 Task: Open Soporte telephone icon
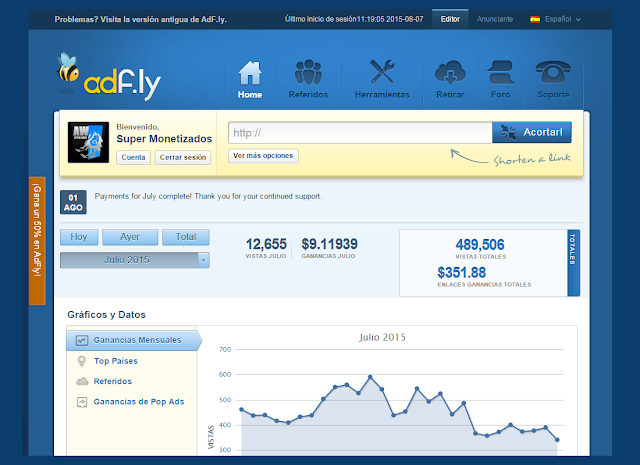(553, 72)
